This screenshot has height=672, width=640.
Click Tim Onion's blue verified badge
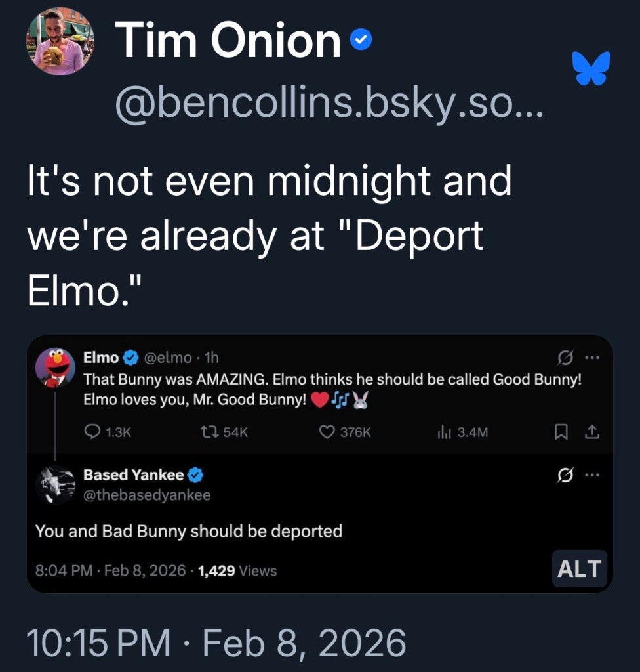click(x=361, y=41)
